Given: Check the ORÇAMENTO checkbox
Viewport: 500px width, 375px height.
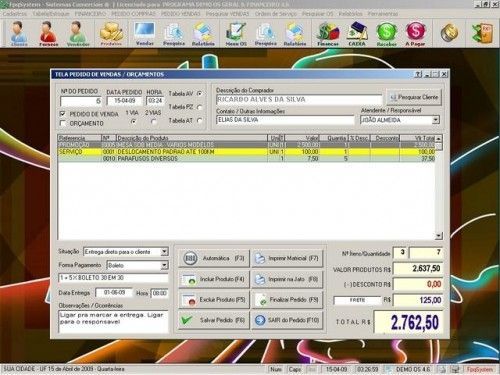Looking at the screenshot, I should tap(62, 123).
